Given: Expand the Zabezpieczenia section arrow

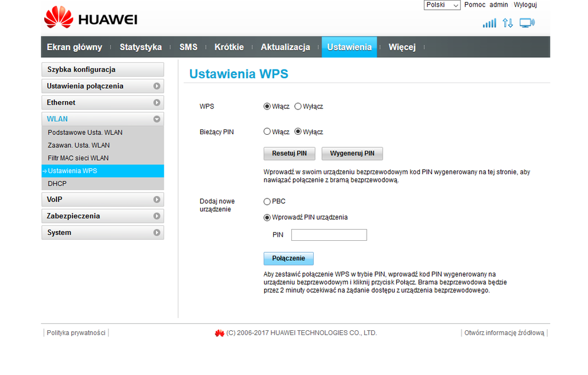Looking at the screenshot, I should click(157, 217).
